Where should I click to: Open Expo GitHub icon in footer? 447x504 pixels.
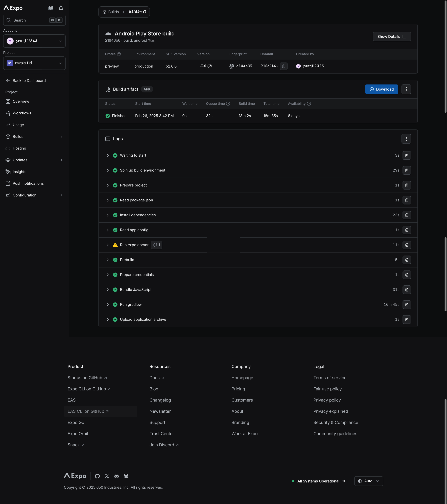(x=97, y=476)
